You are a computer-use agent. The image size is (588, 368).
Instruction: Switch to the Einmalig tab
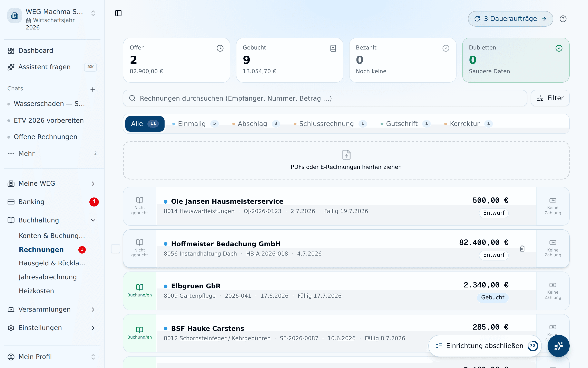click(x=195, y=124)
